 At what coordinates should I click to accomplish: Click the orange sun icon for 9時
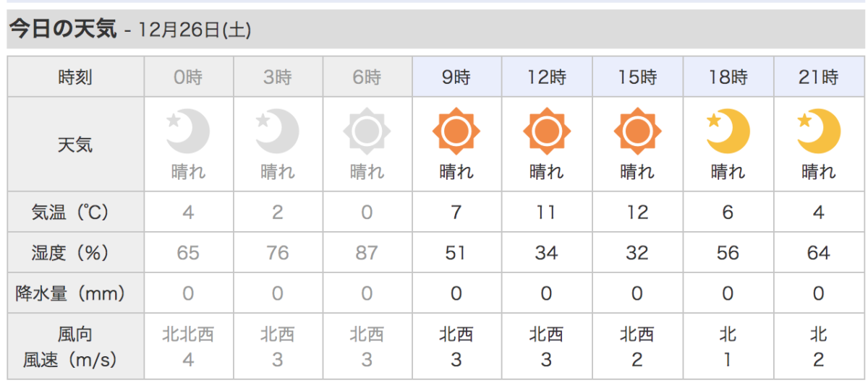[456, 132]
